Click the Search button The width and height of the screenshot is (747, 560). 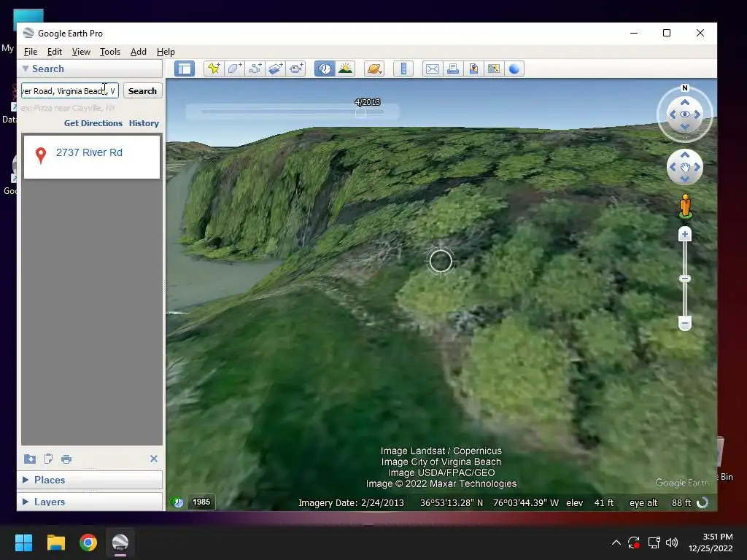click(x=142, y=91)
